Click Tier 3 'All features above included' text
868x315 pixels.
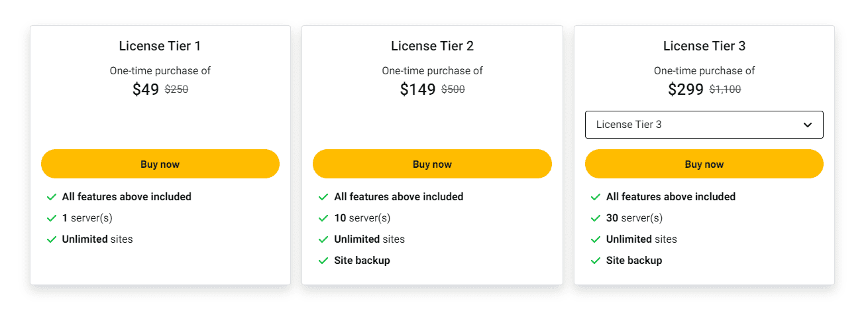click(x=671, y=197)
